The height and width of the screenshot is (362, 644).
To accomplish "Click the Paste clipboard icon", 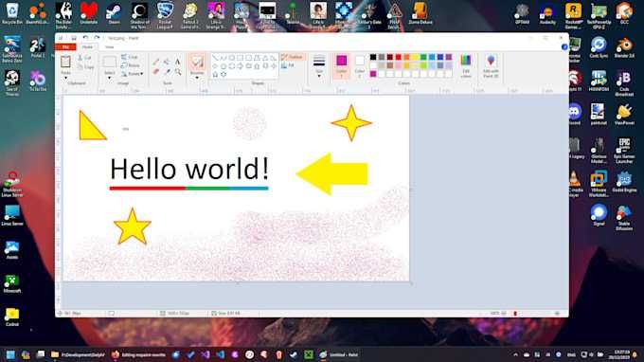I will 65,62.
